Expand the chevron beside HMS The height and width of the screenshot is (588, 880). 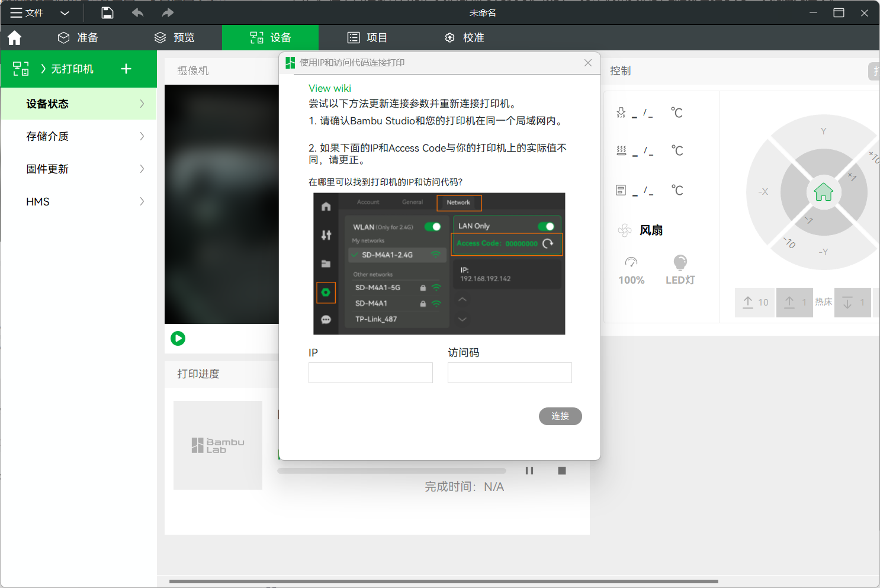click(x=142, y=201)
